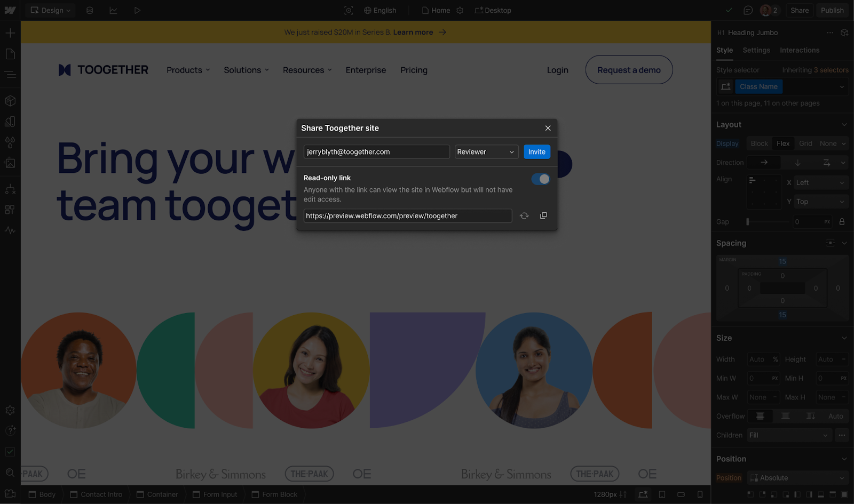Click the invite email input field
854x504 pixels.
pyautogui.click(x=377, y=152)
